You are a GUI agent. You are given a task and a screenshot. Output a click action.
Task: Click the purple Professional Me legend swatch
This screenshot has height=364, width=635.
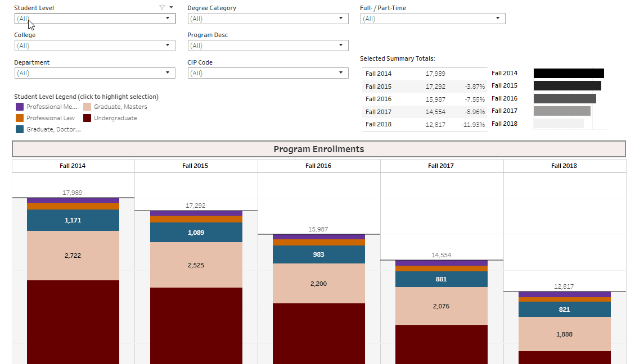pyautogui.click(x=19, y=106)
